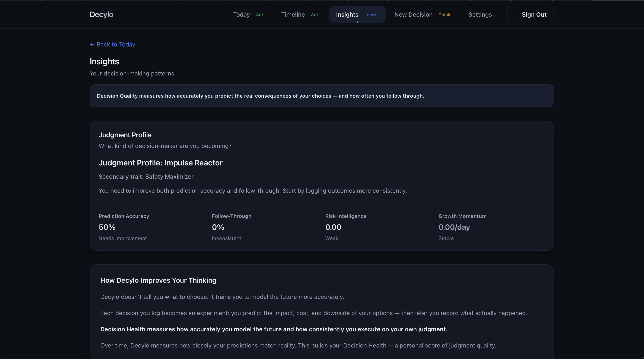Click 'Secondary trait: Safety Maximizer' text

point(146,177)
